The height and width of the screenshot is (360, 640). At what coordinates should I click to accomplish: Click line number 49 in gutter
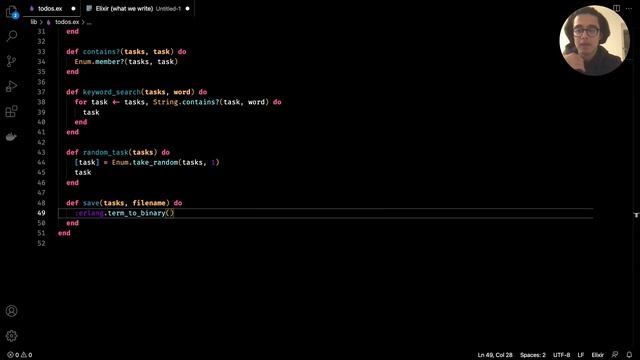pyautogui.click(x=41, y=213)
